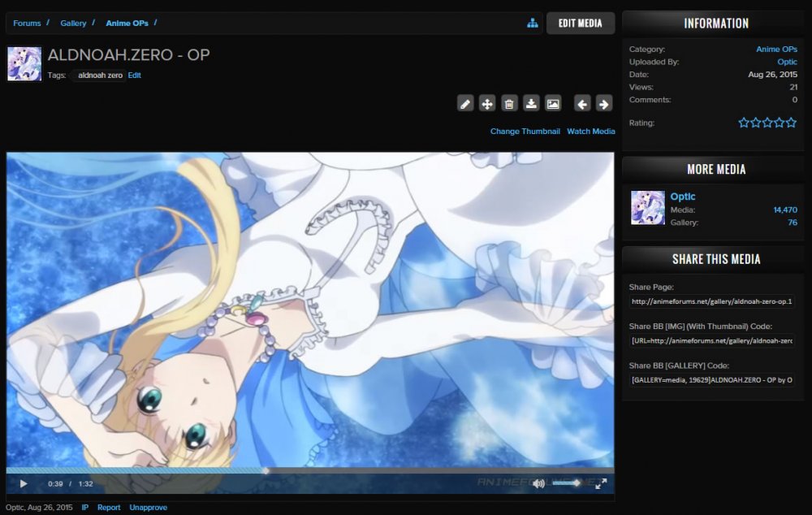Click the Watch Media link
812x515 pixels.
click(591, 131)
